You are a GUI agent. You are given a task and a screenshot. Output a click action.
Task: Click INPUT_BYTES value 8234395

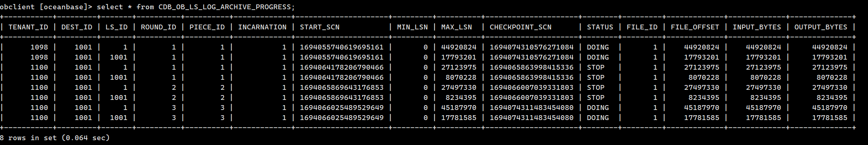pyautogui.click(x=766, y=97)
